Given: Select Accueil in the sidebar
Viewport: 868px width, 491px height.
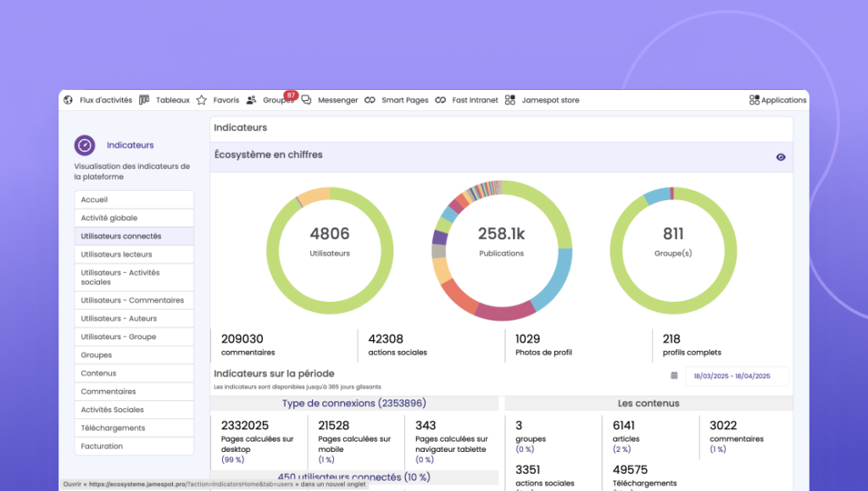Looking at the screenshot, I should (134, 199).
